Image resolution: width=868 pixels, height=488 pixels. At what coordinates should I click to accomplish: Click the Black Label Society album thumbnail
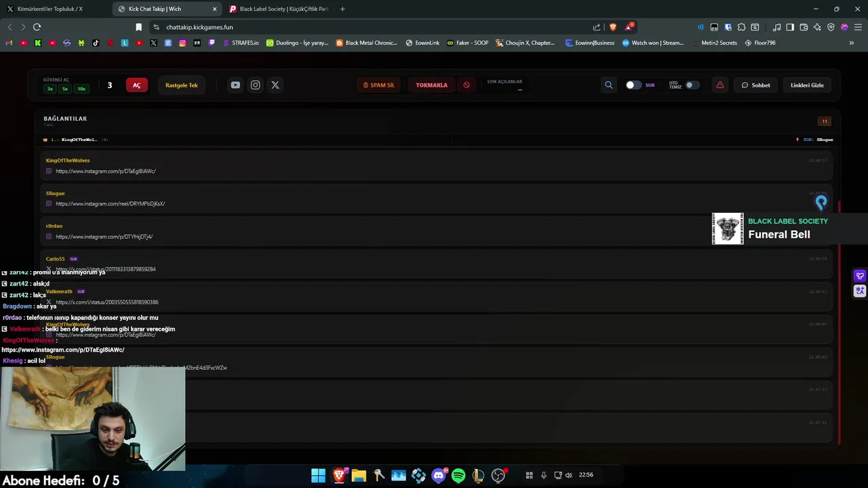pos(728,228)
